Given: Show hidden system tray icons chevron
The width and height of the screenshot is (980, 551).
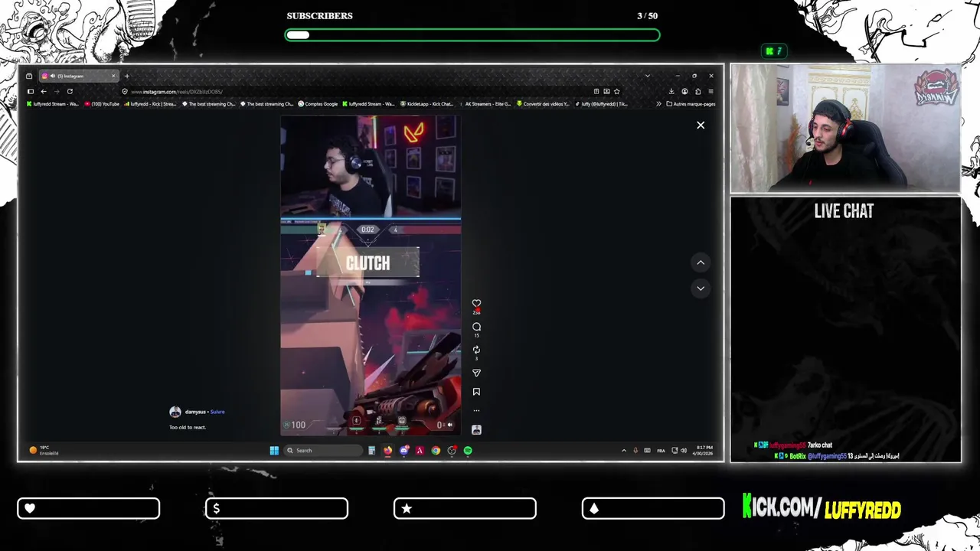Looking at the screenshot, I should tap(623, 451).
